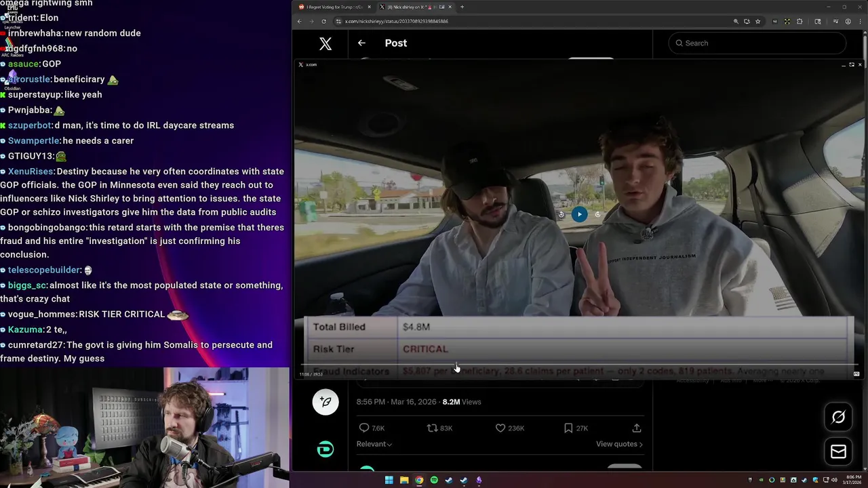Open the Relevant replies sort dropdown
The image size is (868, 488).
374,444
